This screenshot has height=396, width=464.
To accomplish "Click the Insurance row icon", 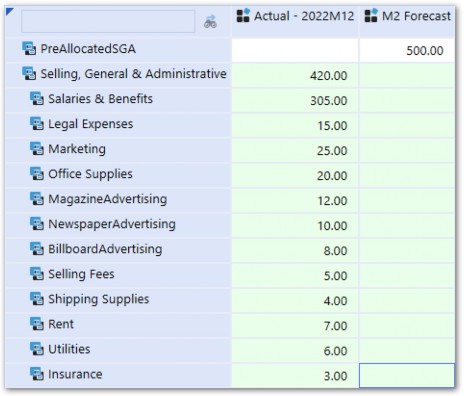I will tap(37, 374).
